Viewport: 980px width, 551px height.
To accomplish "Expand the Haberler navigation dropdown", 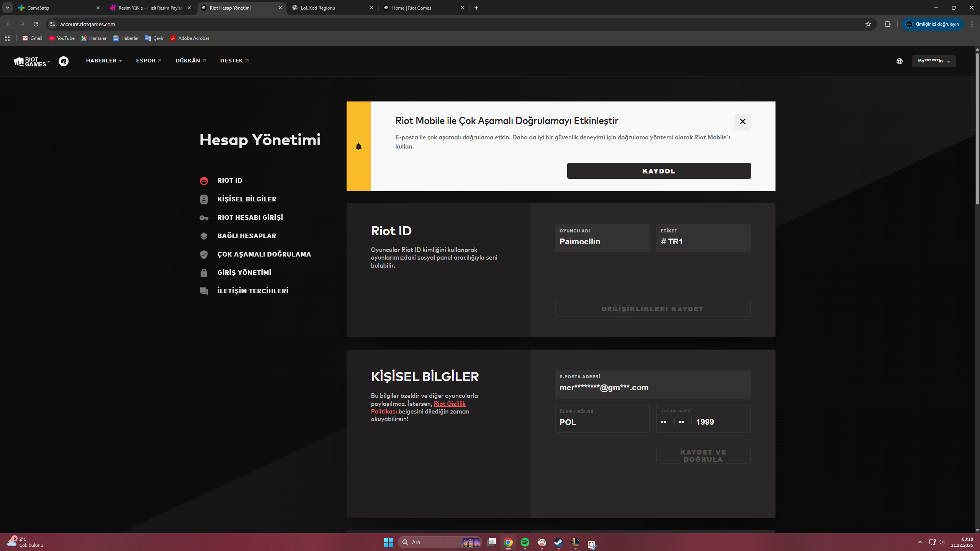I will click(x=104, y=61).
